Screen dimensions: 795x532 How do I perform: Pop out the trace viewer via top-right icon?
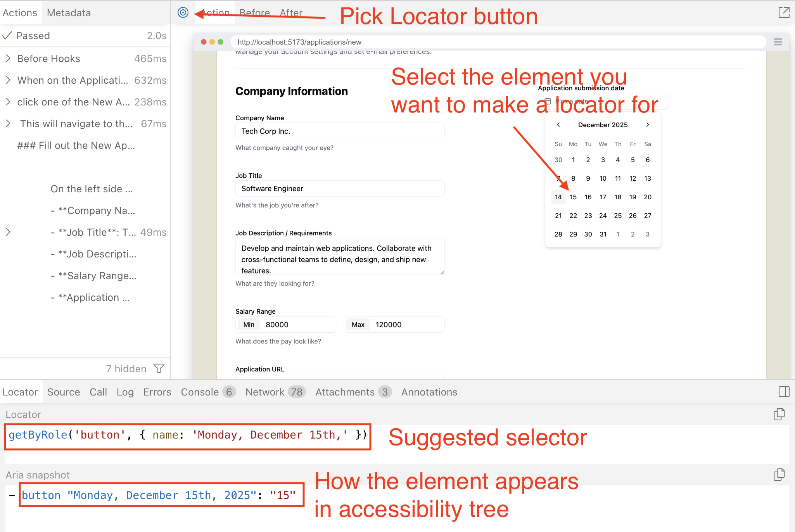coord(784,12)
